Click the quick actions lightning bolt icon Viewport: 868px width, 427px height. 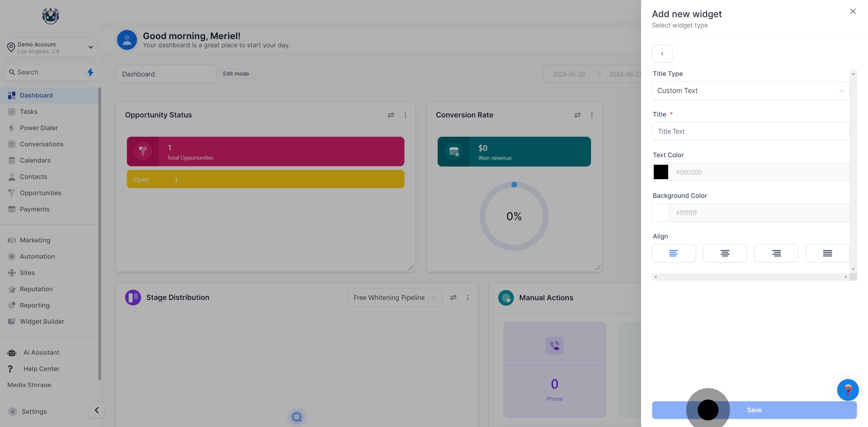(x=90, y=72)
